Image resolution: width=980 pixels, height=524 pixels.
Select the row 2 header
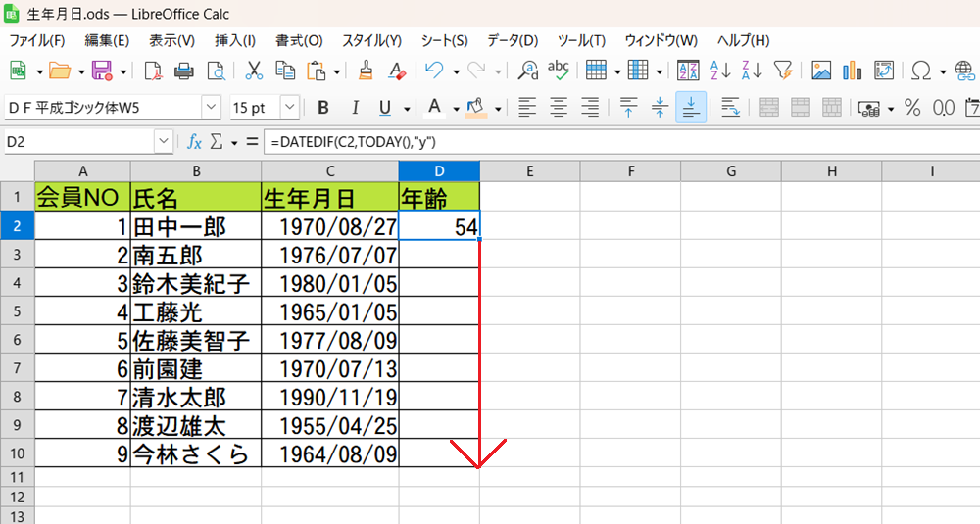click(17, 225)
